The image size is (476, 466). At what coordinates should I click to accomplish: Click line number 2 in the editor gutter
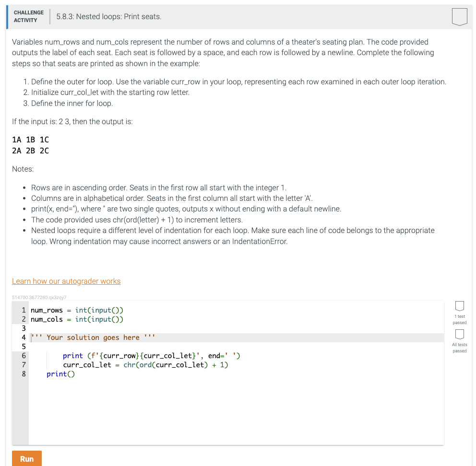pos(23,319)
